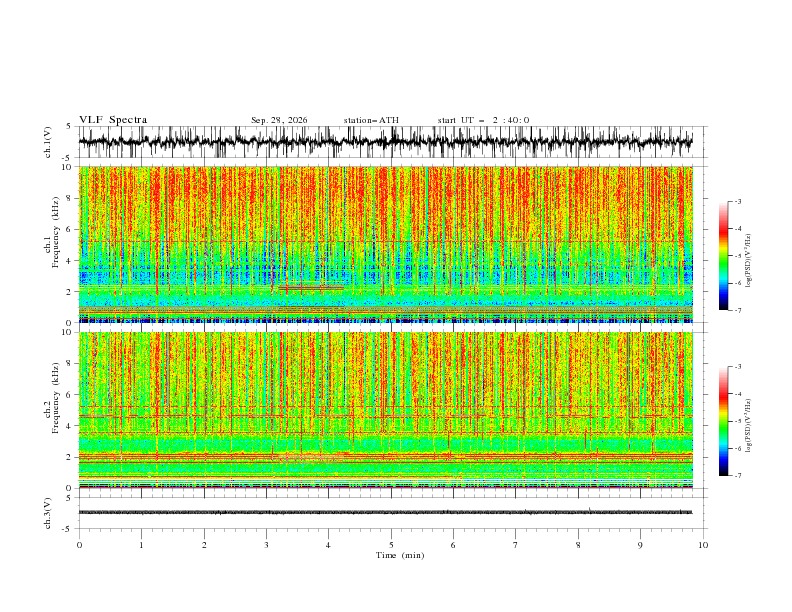Click the start UT = 2:40:0 label

(483, 120)
